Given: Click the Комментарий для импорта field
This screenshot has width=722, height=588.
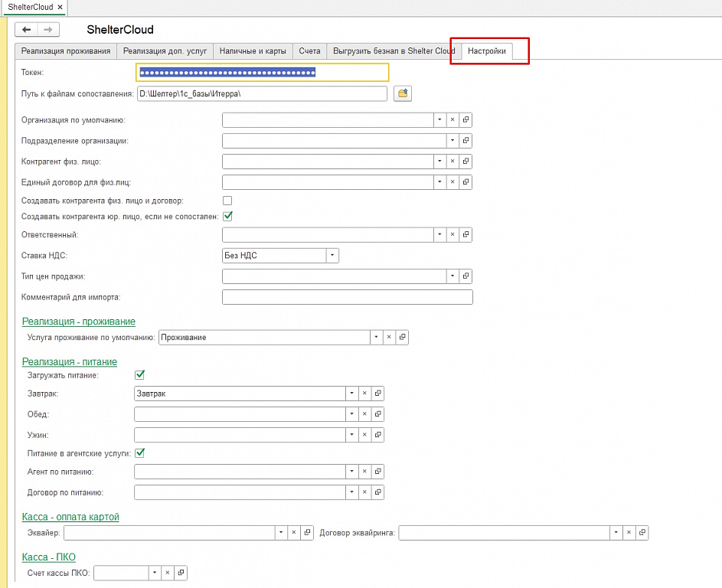Looking at the screenshot, I should point(347,297).
